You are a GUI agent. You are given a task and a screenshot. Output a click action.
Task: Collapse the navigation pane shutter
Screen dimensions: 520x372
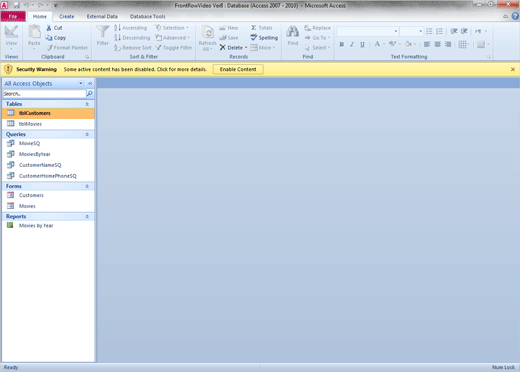tap(90, 83)
